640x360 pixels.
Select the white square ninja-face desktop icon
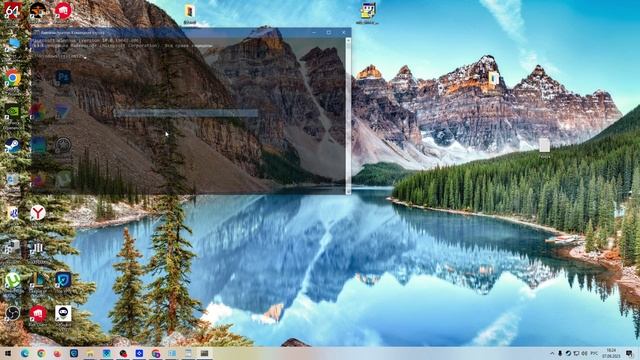63,313
